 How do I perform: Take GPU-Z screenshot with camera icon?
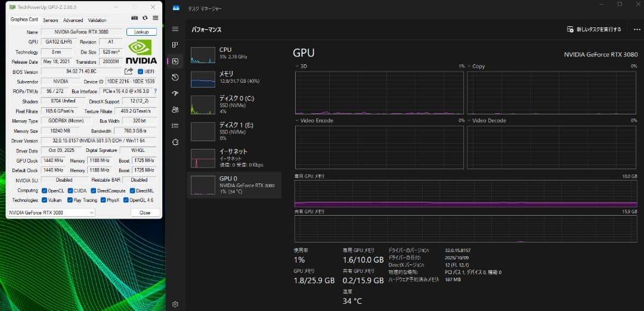point(134,18)
